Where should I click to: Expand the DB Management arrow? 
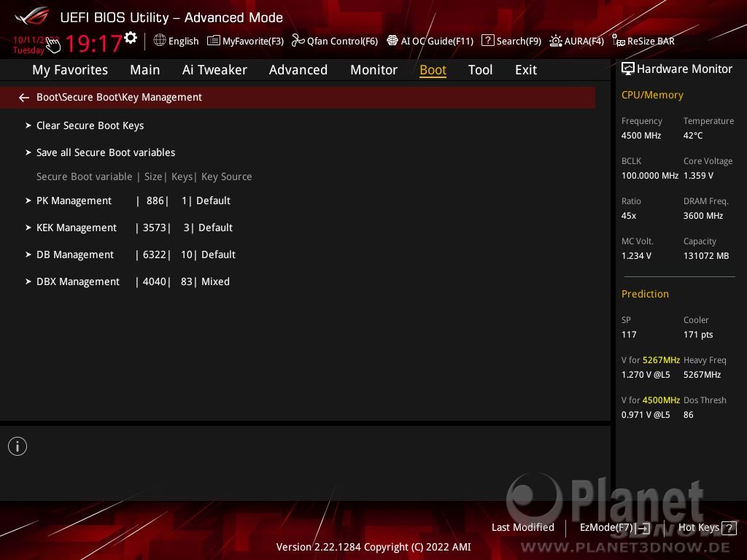pyautogui.click(x=28, y=254)
